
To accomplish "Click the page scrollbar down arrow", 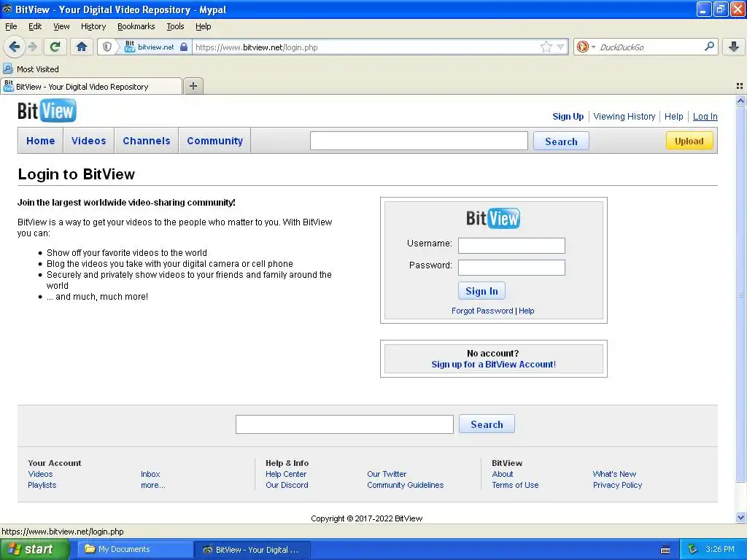I will pyautogui.click(x=740, y=518).
